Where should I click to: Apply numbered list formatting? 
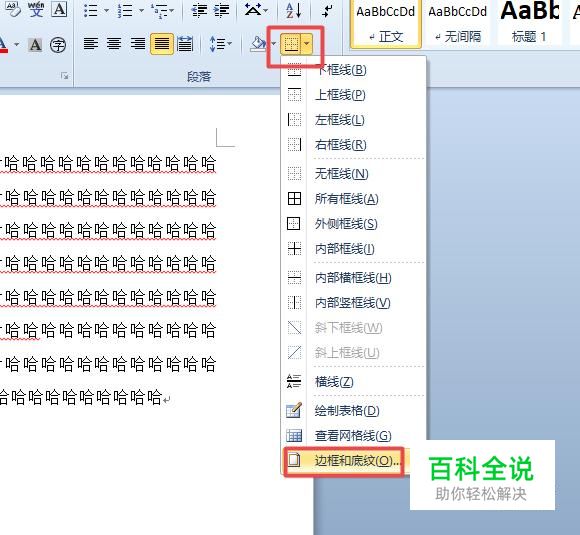tap(125, 10)
